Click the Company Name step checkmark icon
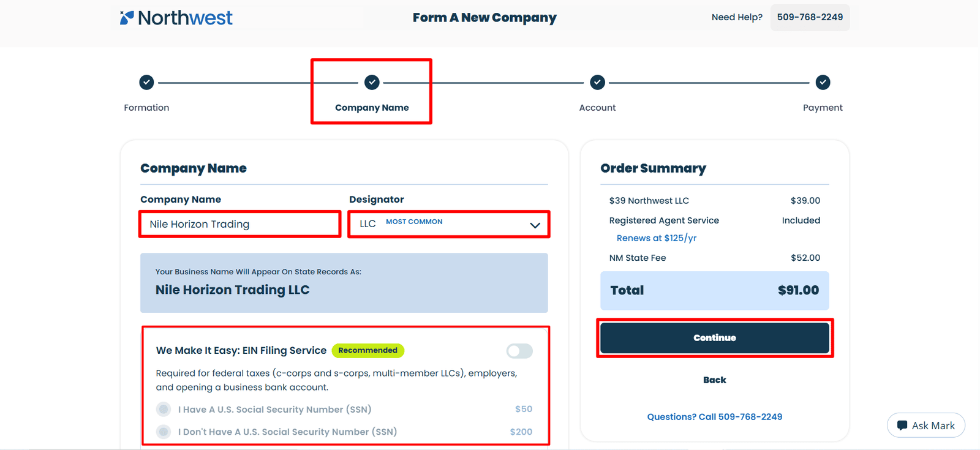 372,82
